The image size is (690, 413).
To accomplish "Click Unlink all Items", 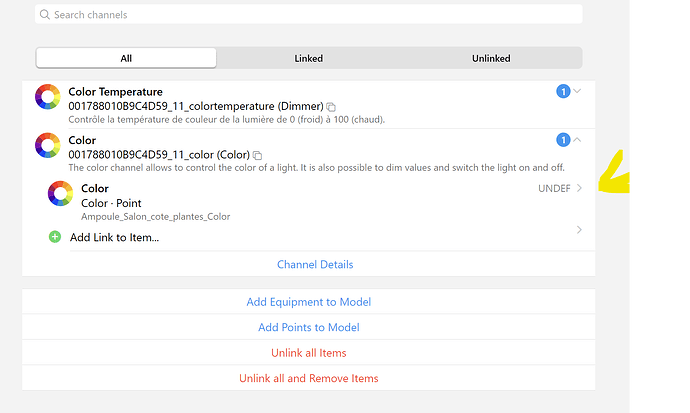I will [308, 353].
